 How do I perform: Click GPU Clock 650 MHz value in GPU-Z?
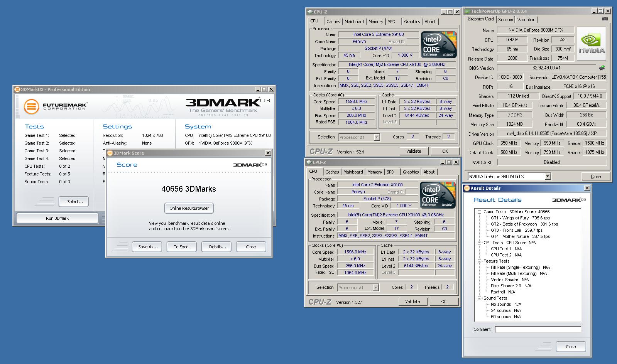pyautogui.click(x=509, y=143)
